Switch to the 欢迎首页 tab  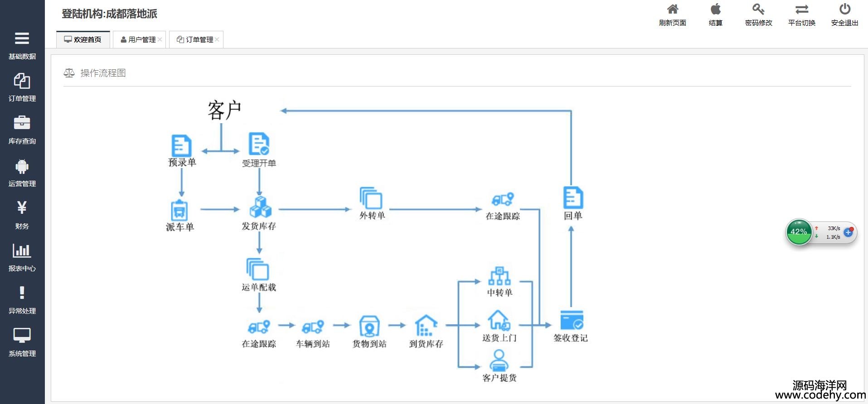point(83,39)
